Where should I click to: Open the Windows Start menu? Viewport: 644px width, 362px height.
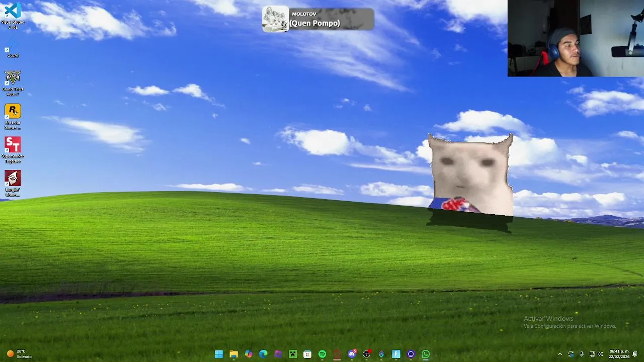coord(219,354)
